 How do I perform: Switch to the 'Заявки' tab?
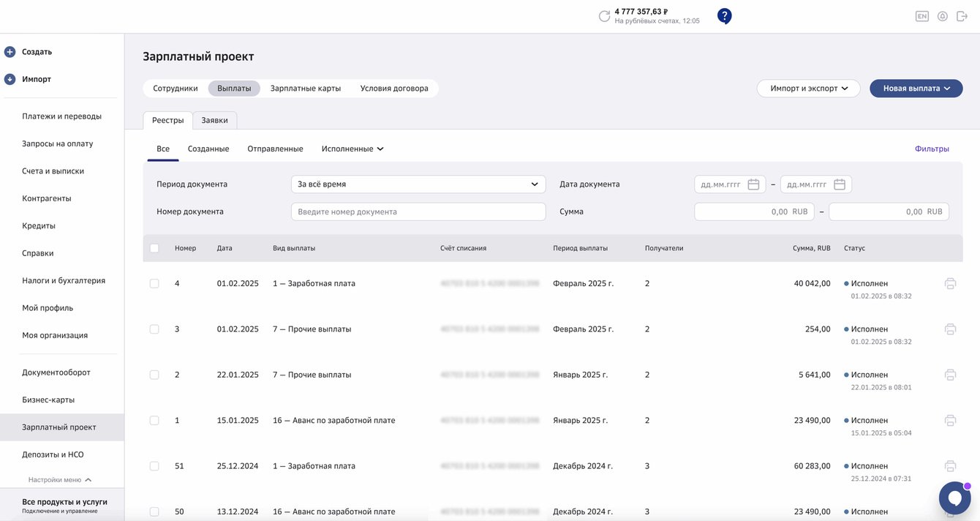pos(214,121)
